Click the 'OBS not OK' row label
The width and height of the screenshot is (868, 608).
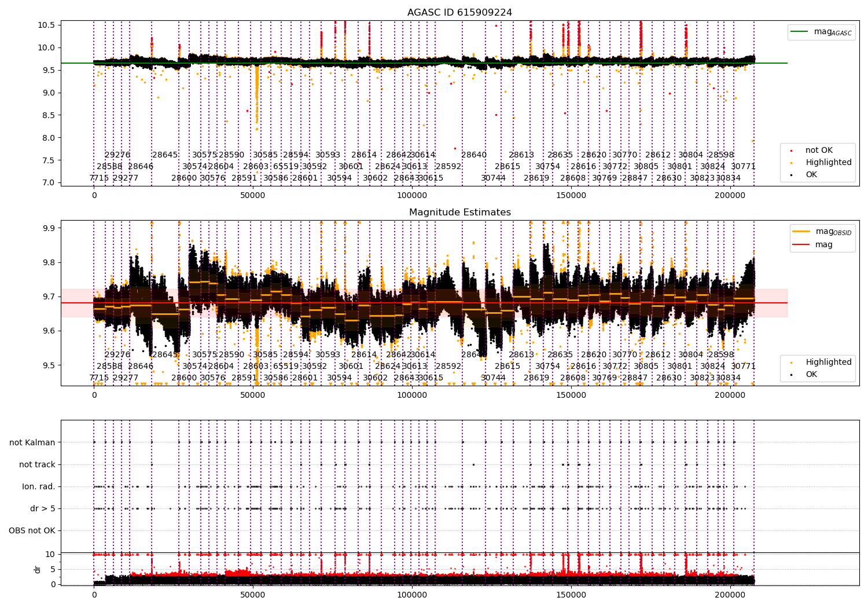point(32,530)
